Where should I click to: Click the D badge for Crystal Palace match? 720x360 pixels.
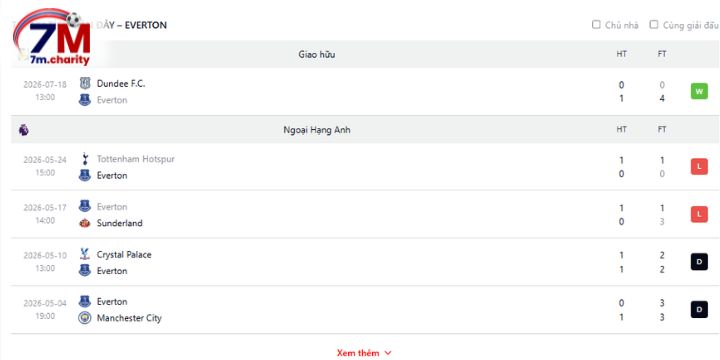(x=699, y=262)
